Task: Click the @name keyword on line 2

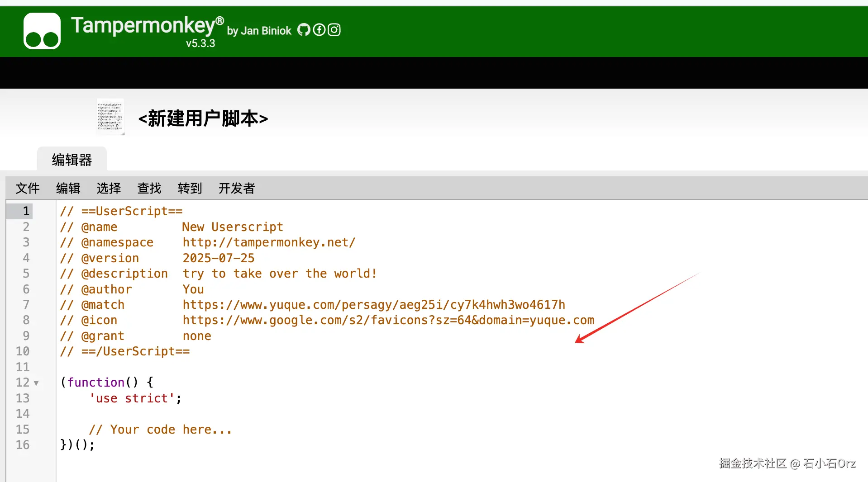Action: point(99,227)
